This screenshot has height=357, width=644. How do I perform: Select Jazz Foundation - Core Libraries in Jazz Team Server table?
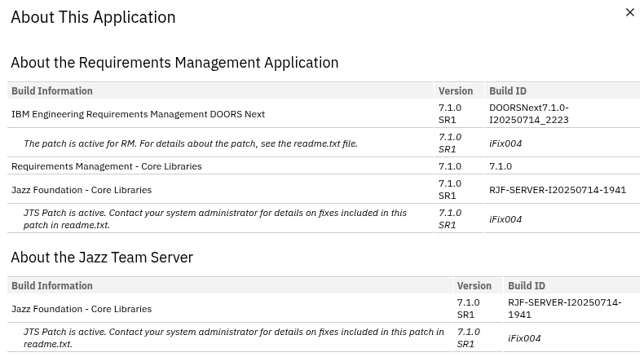click(82, 309)
